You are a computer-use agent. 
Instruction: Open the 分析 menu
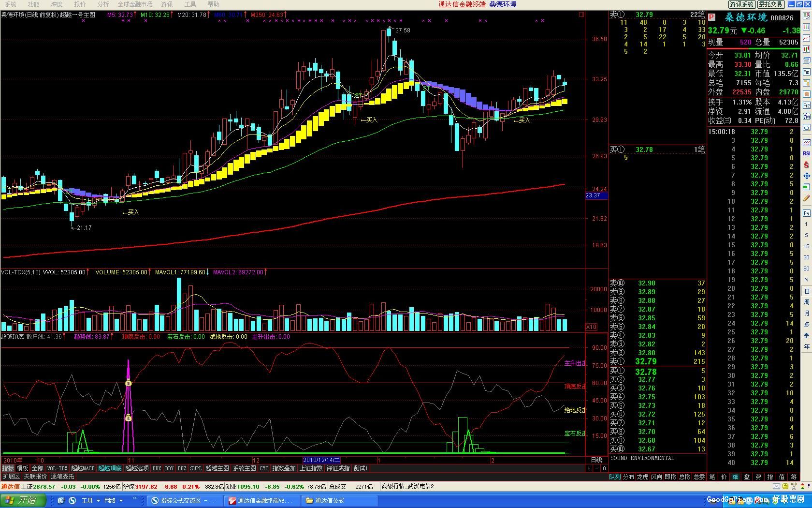tap(103, 4)
